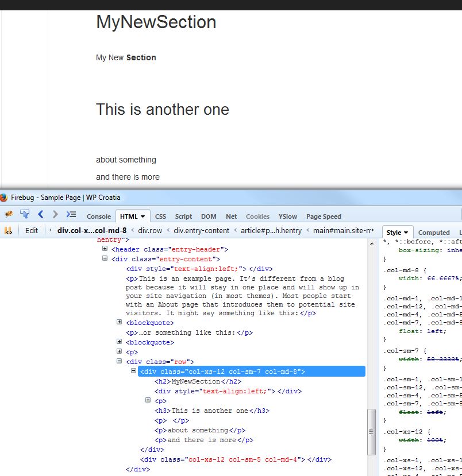The height and width of the screenshot is (476, 462).
Task: Toggle the command line popup icon
Action: (71, 214)
